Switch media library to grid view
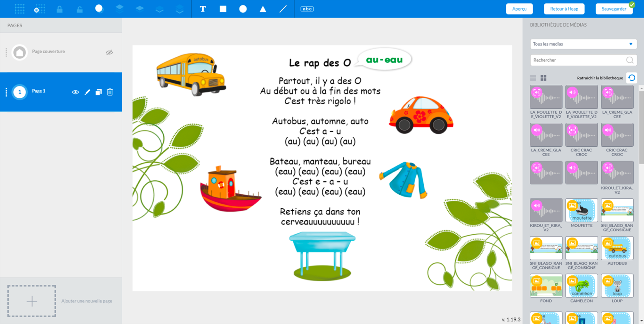Viewport: 644px width, 324px height. click(543, 78)
